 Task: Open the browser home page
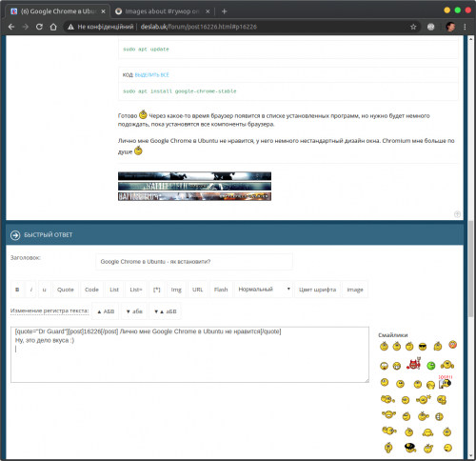[53, 27]
